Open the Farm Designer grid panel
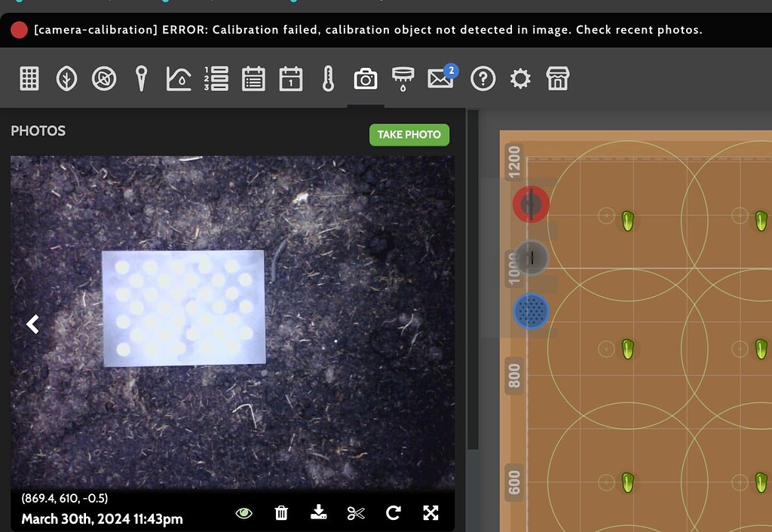 (x=29, y=78)
